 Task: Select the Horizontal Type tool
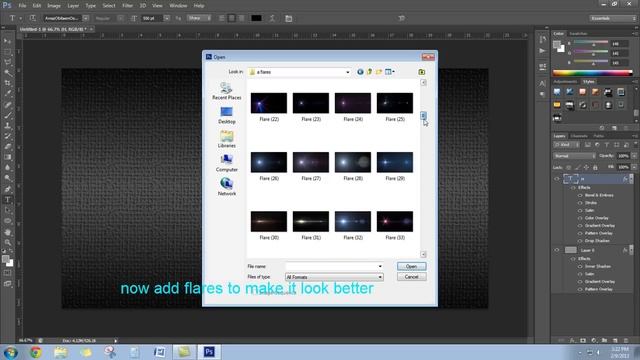7,200
